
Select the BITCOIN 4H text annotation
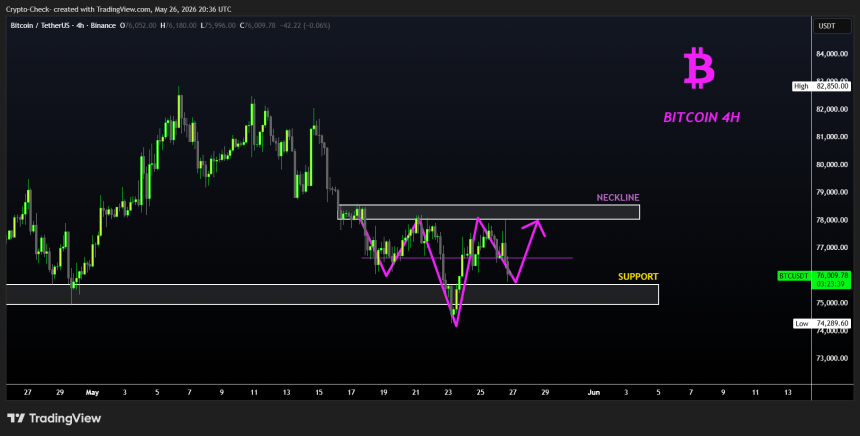[x=701, y=117]
